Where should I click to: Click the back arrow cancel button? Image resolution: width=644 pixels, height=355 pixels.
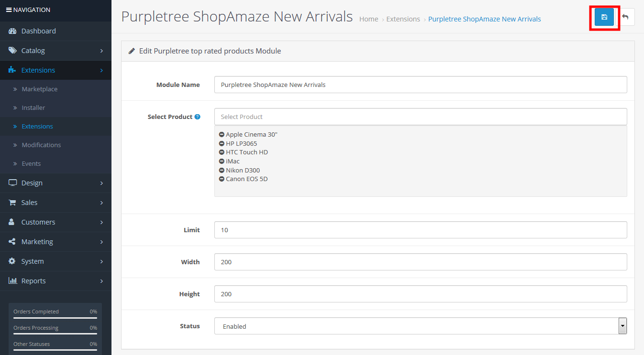625,17
